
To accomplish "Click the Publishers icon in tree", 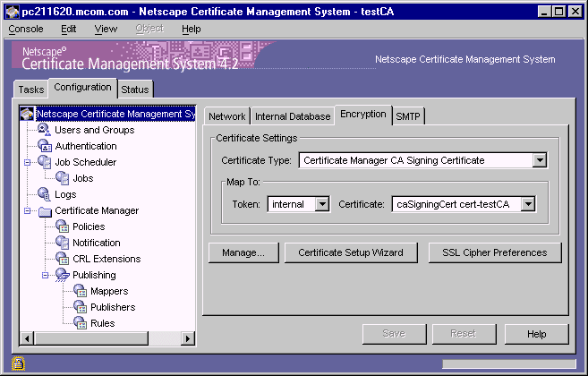I will (x=81, y=307).
